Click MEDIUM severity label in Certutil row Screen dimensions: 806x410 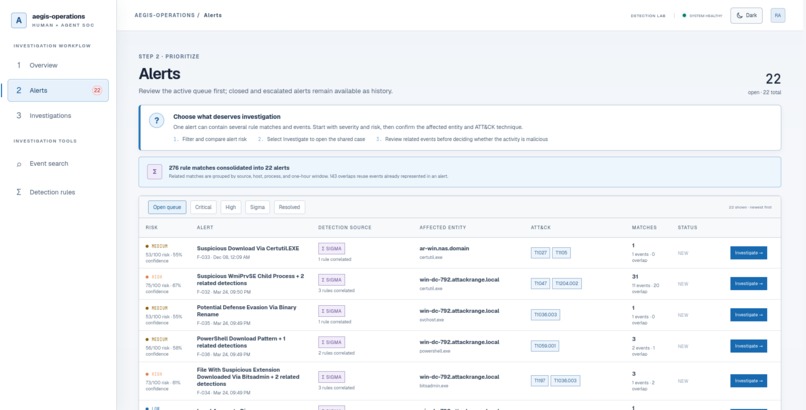point(159,247)
